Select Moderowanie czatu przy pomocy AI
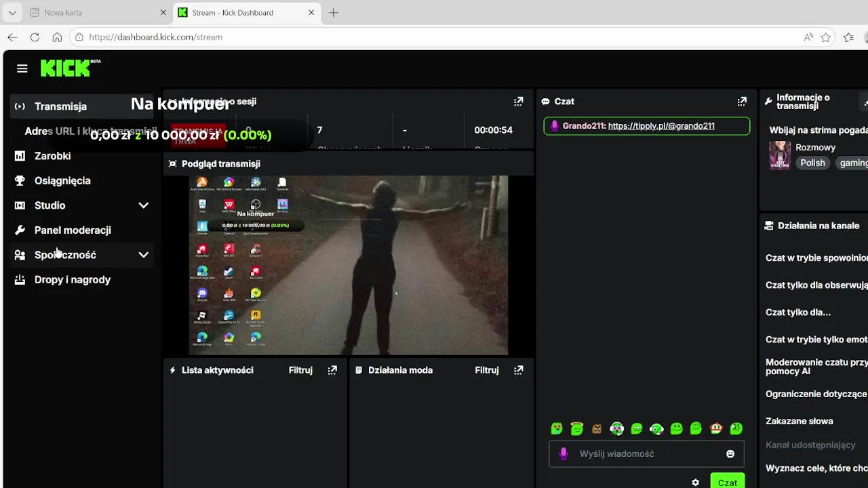This screenshot has width=868, height=488. tap(816, 367)
